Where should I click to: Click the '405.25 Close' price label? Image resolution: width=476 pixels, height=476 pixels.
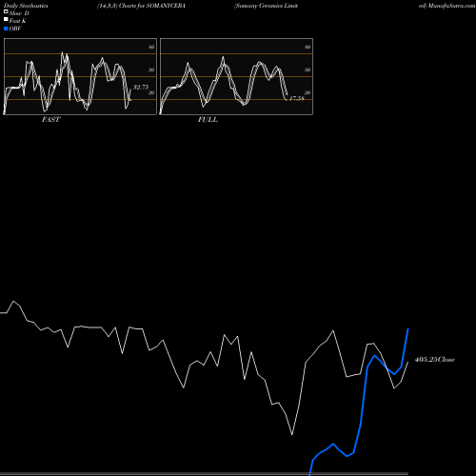[435, 360]
